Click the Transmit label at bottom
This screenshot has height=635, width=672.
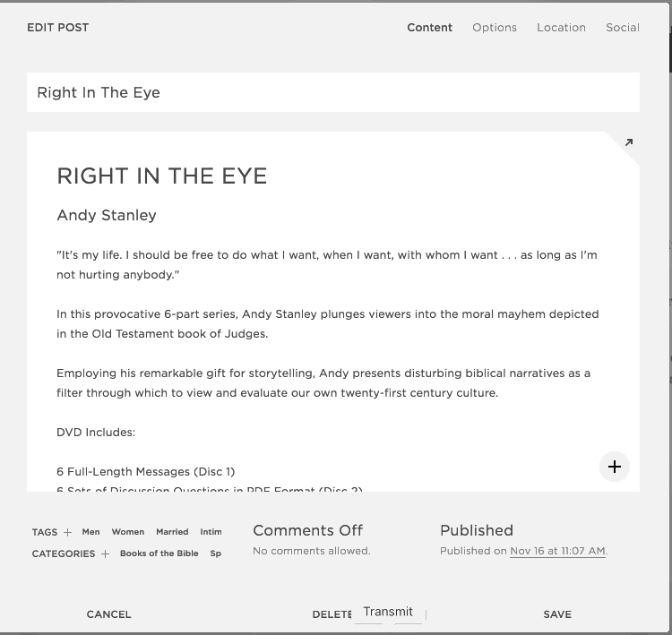point(388,612)
